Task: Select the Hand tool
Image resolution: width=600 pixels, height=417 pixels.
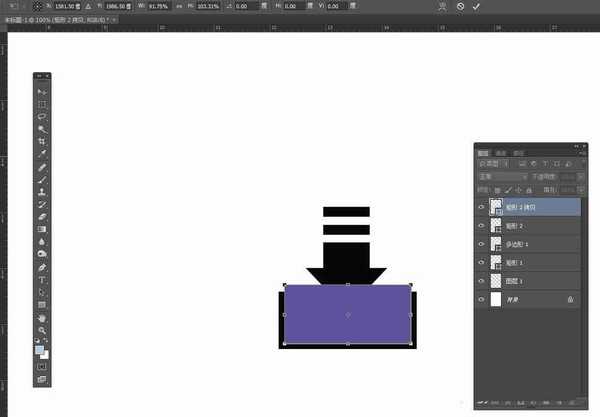Action: click(x=42, y=317)
